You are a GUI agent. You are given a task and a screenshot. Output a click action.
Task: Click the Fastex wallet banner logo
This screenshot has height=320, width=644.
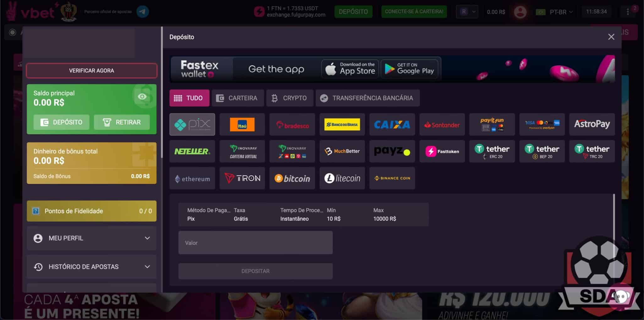(199, 69)
